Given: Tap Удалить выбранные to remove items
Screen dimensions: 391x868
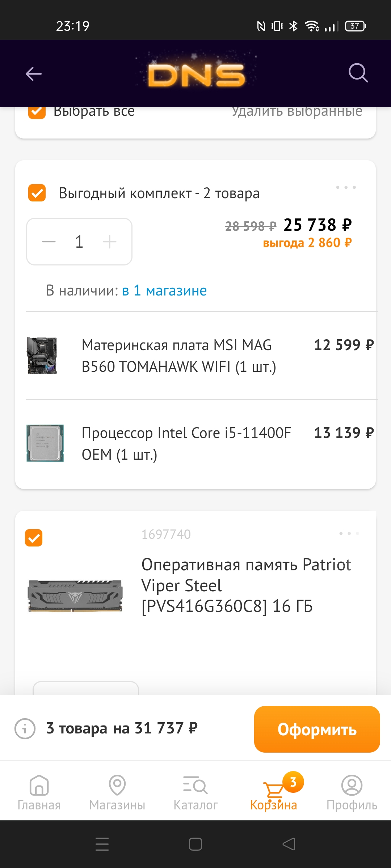Looking at the screenshot, I should (x=297, y=111).
